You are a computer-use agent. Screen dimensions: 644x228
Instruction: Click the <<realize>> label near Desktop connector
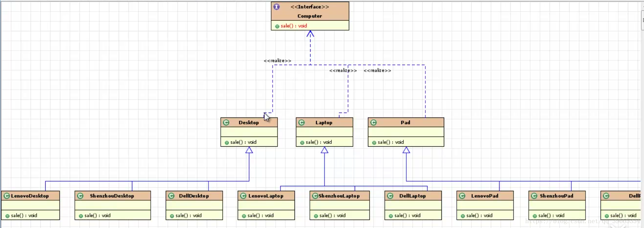point(277,60)
